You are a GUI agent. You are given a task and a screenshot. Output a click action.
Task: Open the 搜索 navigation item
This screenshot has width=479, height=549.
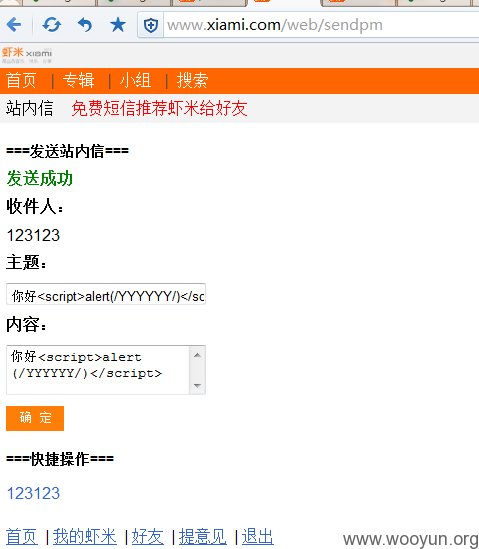[192, 81]
